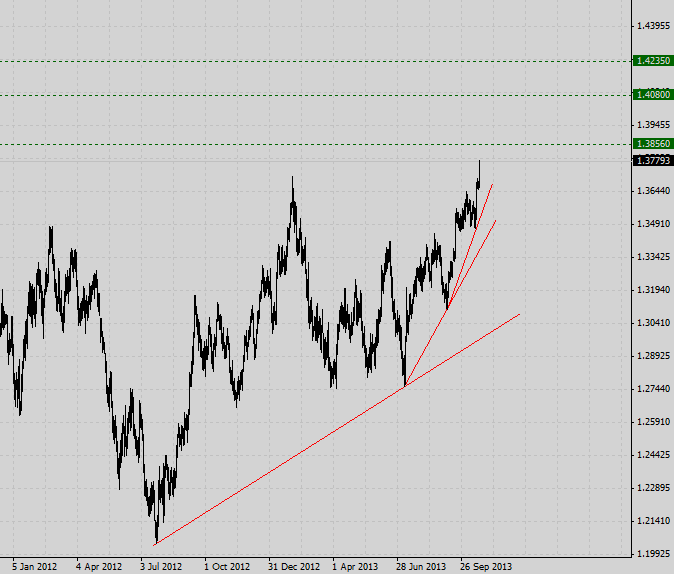Click the 3 Jul 2012 date label
The width and height of the screenshot is (674, 574).
point(161,566)
